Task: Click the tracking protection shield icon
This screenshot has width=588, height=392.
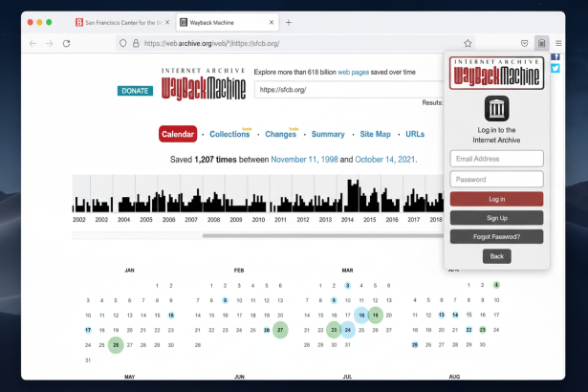Action: pyautogui.click(x=122, y=43)
